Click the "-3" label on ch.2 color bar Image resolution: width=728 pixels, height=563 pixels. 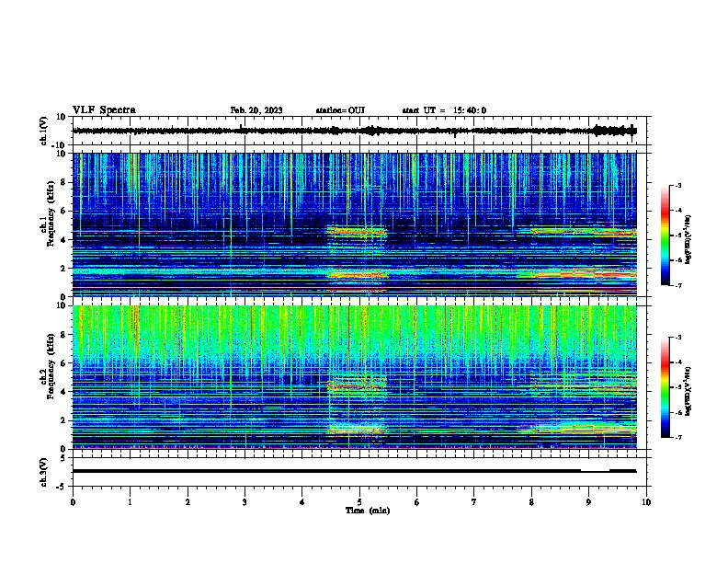tap(678, 338)
